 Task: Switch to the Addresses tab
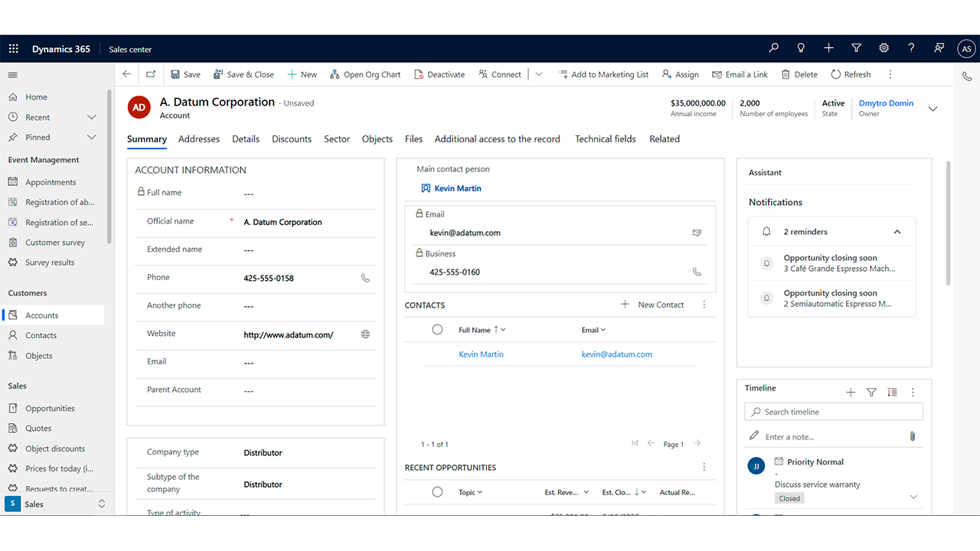tap(199, 139)
